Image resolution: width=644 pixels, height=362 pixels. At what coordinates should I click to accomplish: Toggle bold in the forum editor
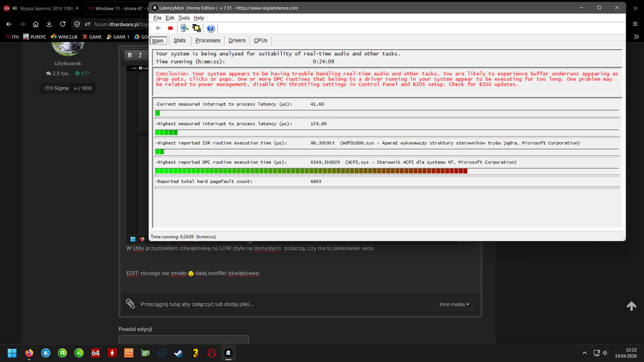(130, 55)
